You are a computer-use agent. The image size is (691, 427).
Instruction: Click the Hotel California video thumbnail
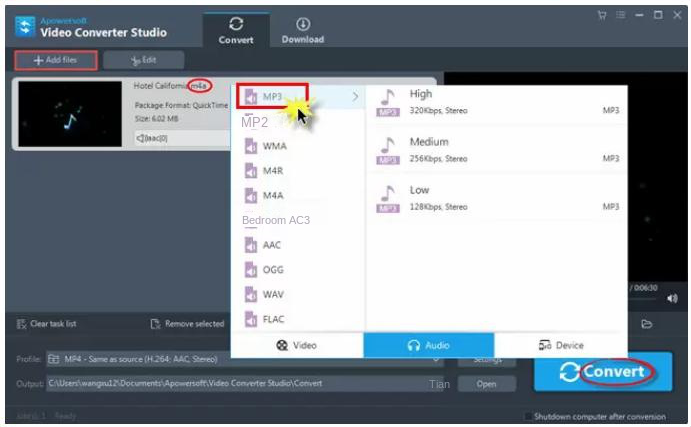[70, 114]
